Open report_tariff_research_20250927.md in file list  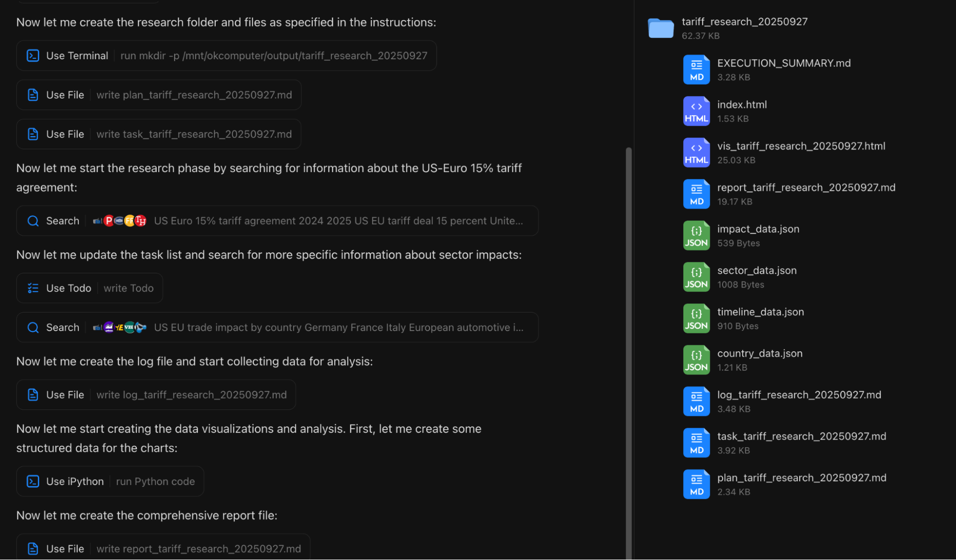(806, 188)
